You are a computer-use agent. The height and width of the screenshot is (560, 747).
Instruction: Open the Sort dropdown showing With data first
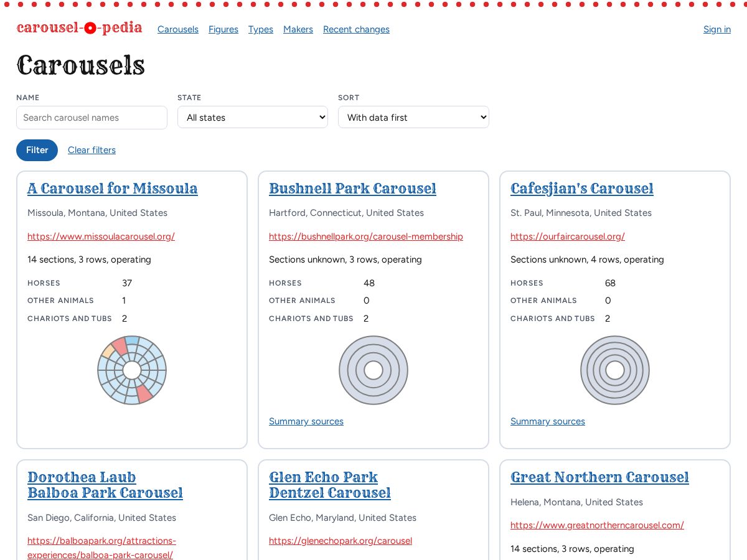point(413,117)
